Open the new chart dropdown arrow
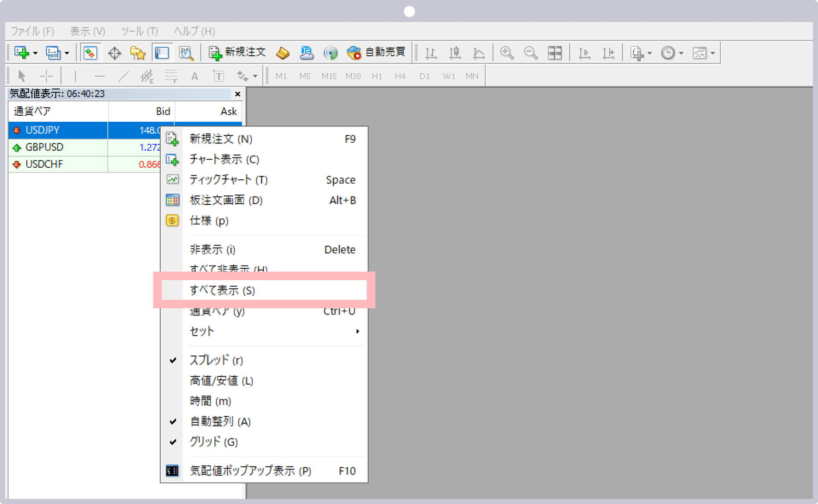 coord(35,53)
